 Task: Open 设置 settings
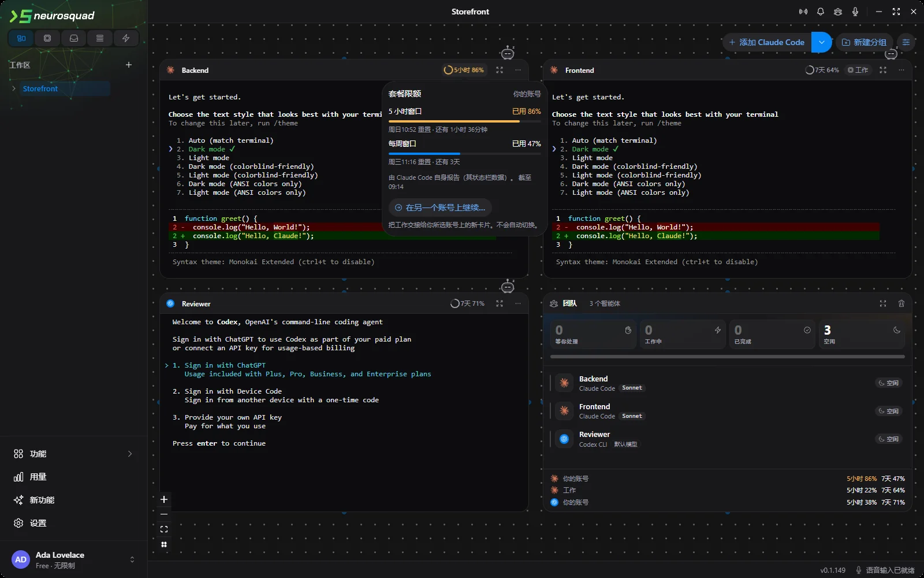click(x=73, y=523)
